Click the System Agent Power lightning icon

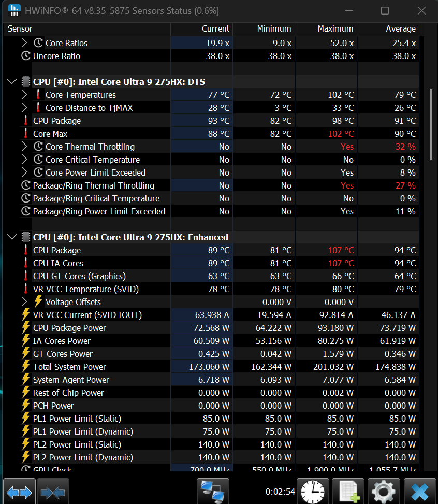coord(26,380)
